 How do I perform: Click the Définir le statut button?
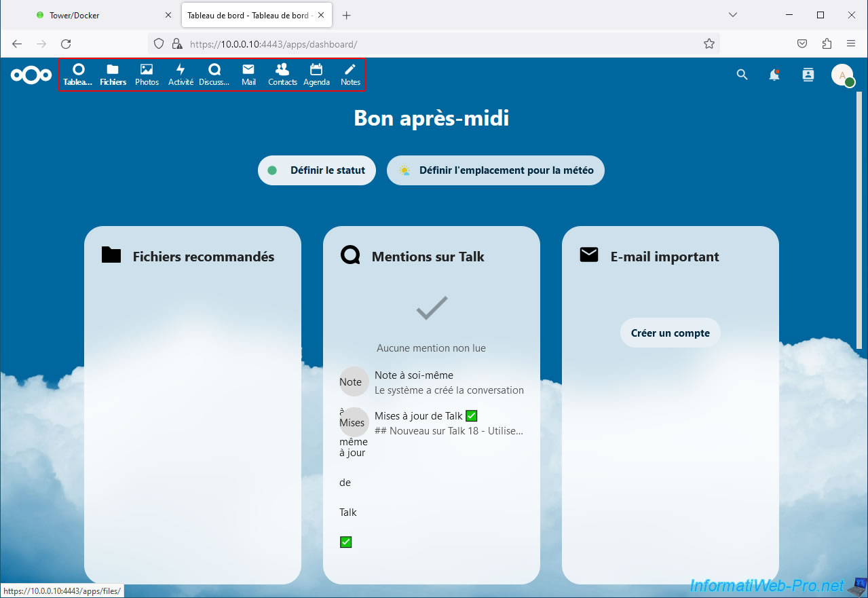pos(317,170)
